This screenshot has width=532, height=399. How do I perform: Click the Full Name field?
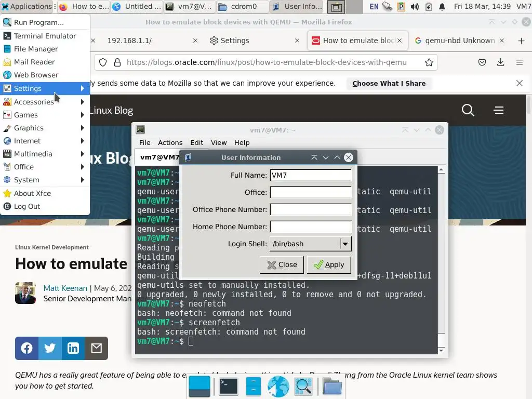[311, 175]
